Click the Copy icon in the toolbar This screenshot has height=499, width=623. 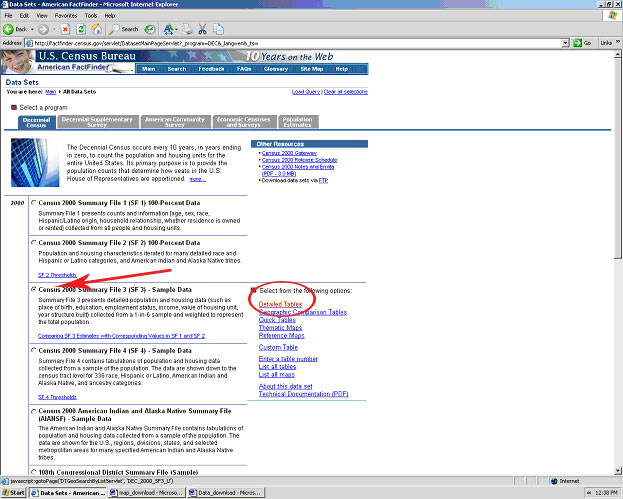(x=218, y=29)
